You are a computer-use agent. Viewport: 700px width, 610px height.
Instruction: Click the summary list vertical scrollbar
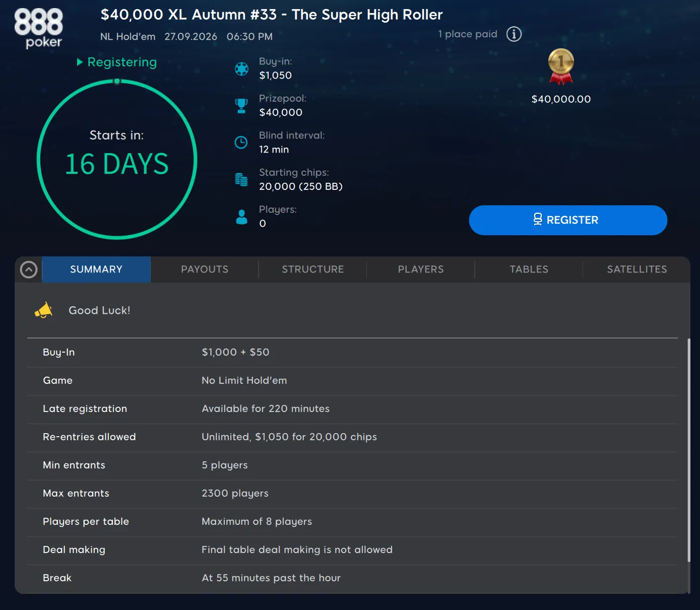point(688,450)
